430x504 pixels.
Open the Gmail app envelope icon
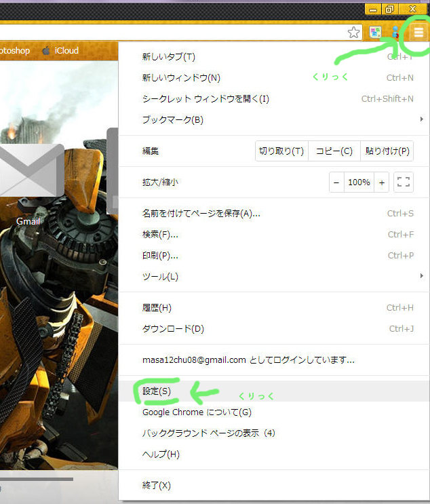[x=28, y=172]
